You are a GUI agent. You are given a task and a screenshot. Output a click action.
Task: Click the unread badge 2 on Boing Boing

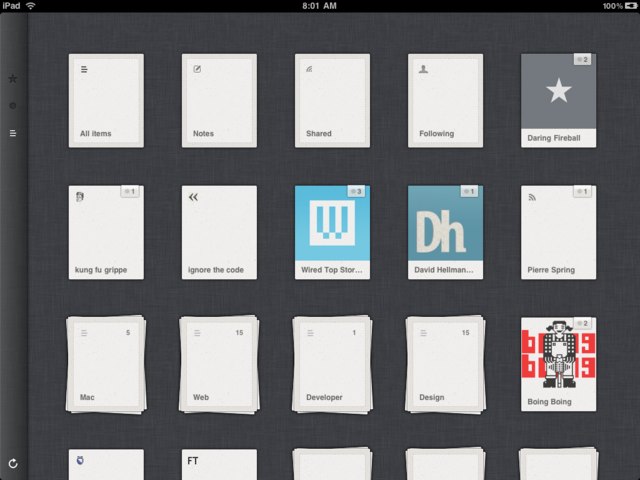click(582, 323)
